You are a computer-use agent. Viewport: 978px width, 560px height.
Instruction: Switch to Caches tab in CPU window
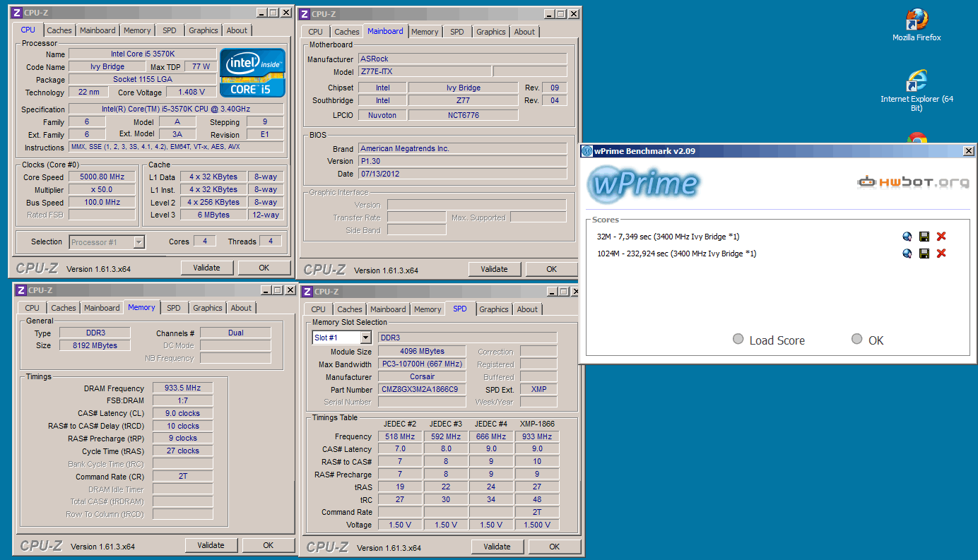click(59, 30)
